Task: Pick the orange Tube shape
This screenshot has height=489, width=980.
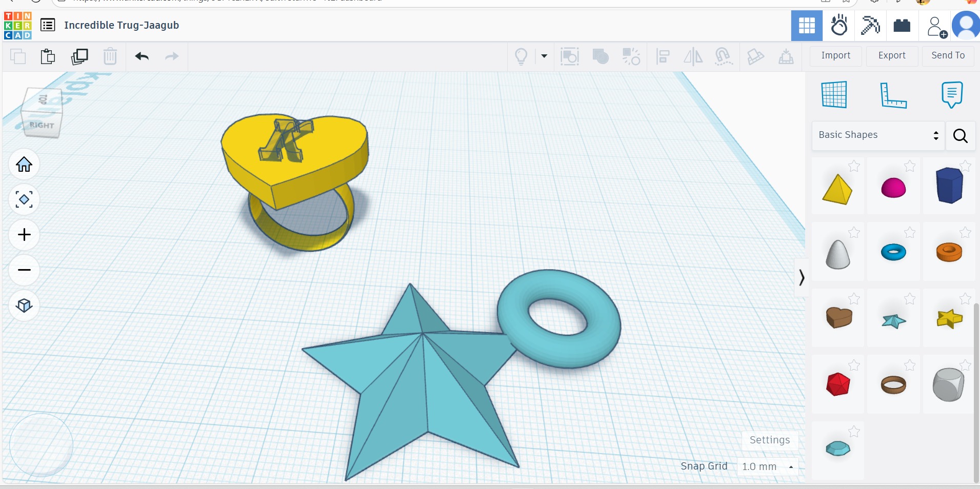Action: click(949, 252)
